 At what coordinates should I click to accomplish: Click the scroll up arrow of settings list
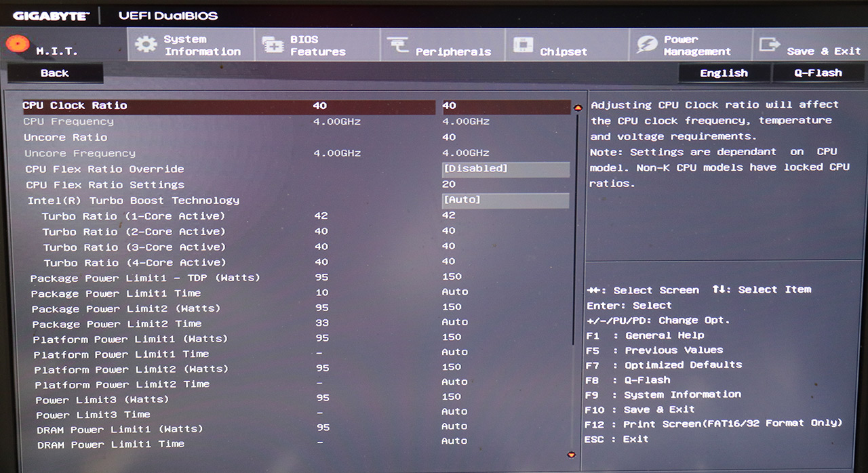pos(578,107)
